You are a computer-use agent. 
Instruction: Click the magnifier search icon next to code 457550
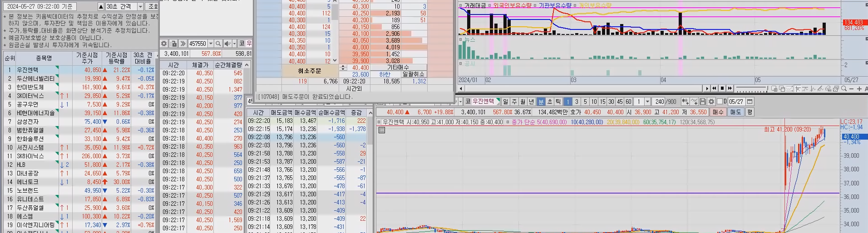(x=218, y=44)
